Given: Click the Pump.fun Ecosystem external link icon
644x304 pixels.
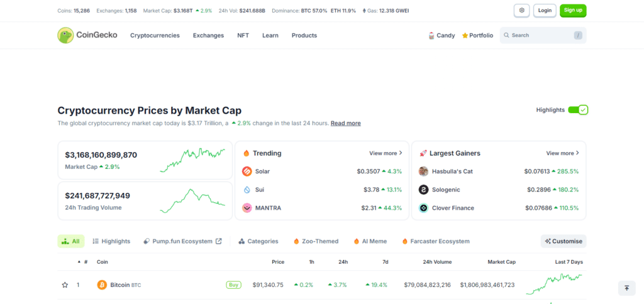Looking at the screenshot, I should point(219,241).
